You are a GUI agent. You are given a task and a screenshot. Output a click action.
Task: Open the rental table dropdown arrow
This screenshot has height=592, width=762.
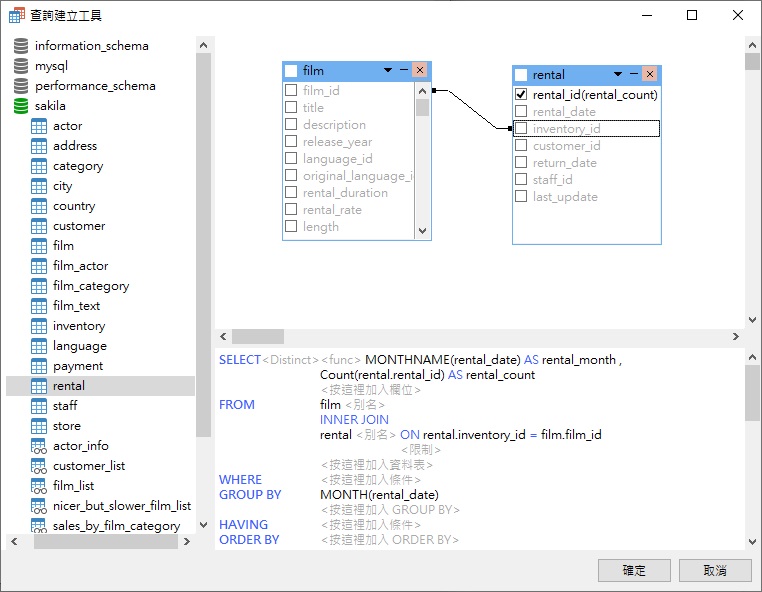[x=618, y=74]
